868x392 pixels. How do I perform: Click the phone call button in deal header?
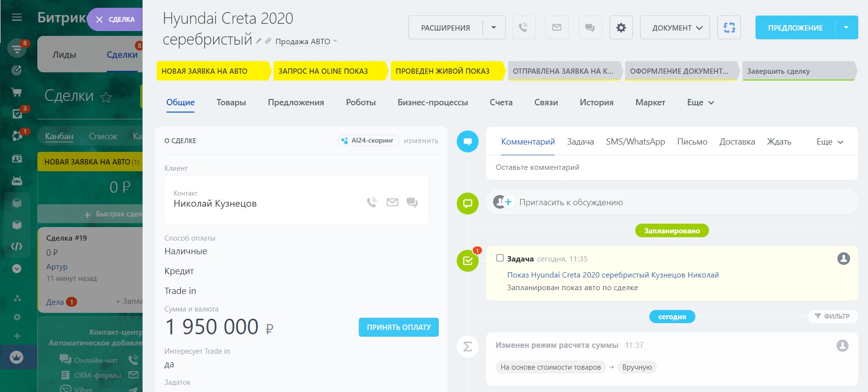523,28
